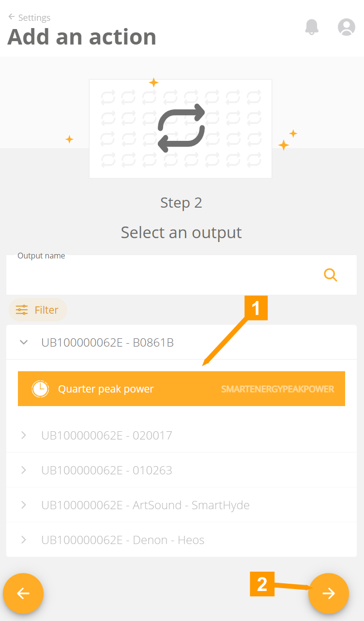Screen dimensions: 364x621
Task: Focus the Output name search field
Action: click(x=182, y=275)
